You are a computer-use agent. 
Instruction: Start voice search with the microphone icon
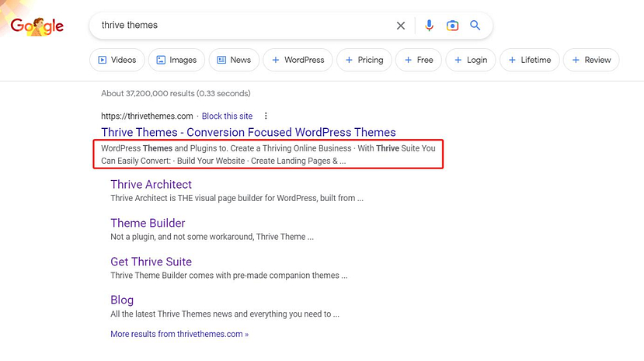(429, 26)
